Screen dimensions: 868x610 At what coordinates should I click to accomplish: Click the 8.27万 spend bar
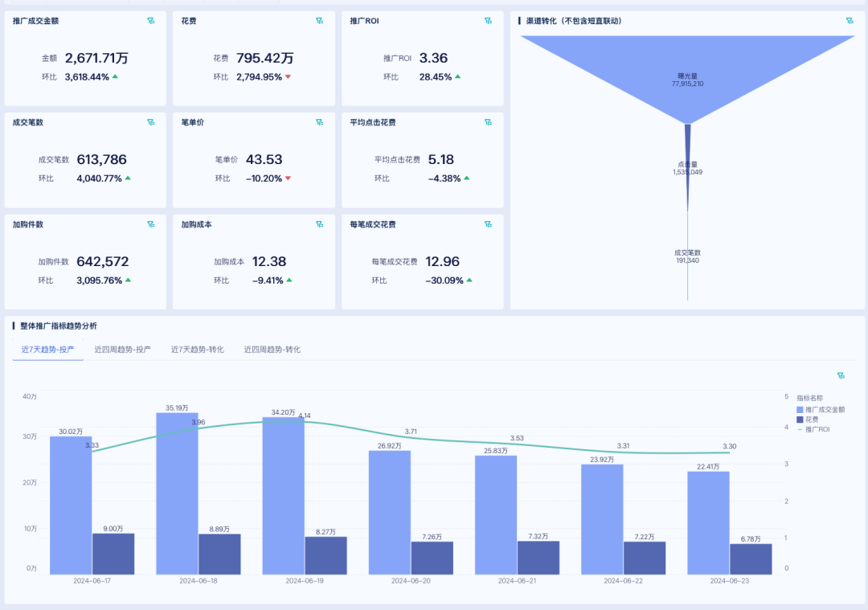[x=326, y=555]
